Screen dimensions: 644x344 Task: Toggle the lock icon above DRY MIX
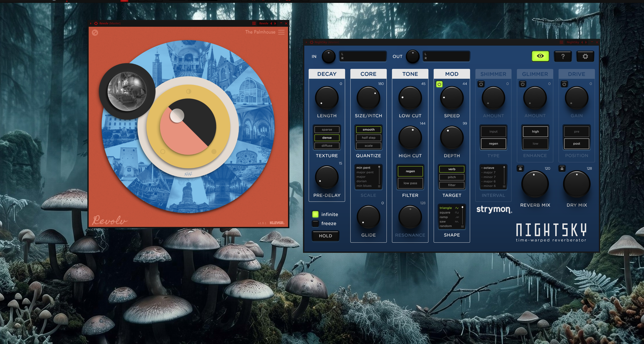562,168
